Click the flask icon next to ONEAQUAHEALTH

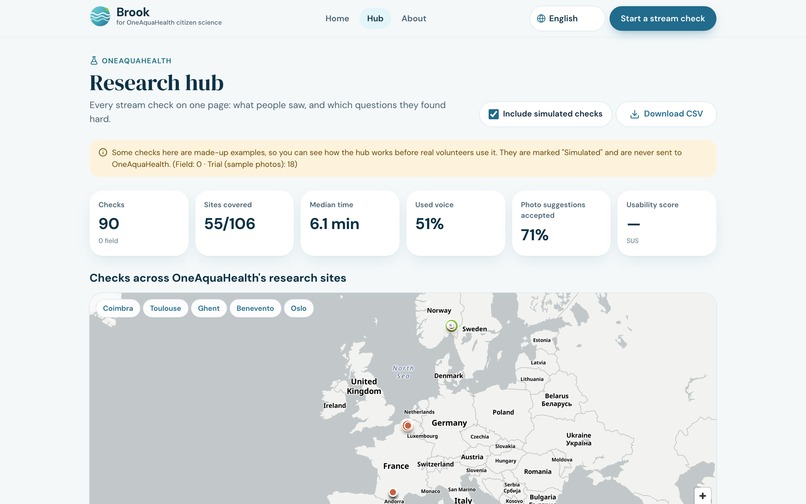94,61
